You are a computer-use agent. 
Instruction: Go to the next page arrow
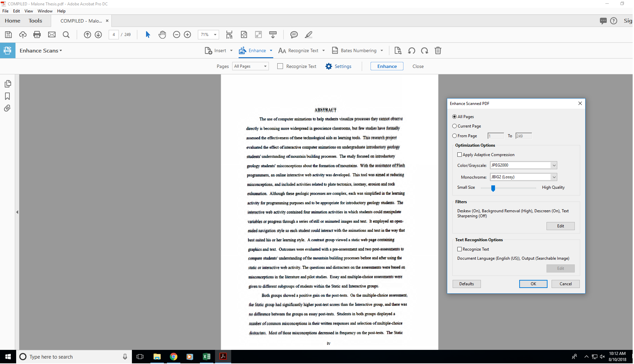(x=98, y=35)
